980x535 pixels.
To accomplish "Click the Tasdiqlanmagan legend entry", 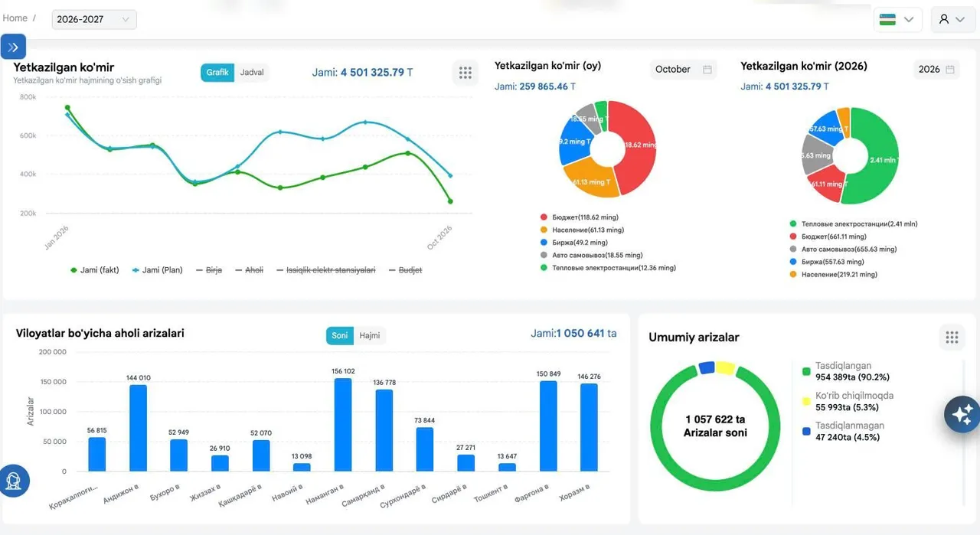I will click(x=843, y=432).
